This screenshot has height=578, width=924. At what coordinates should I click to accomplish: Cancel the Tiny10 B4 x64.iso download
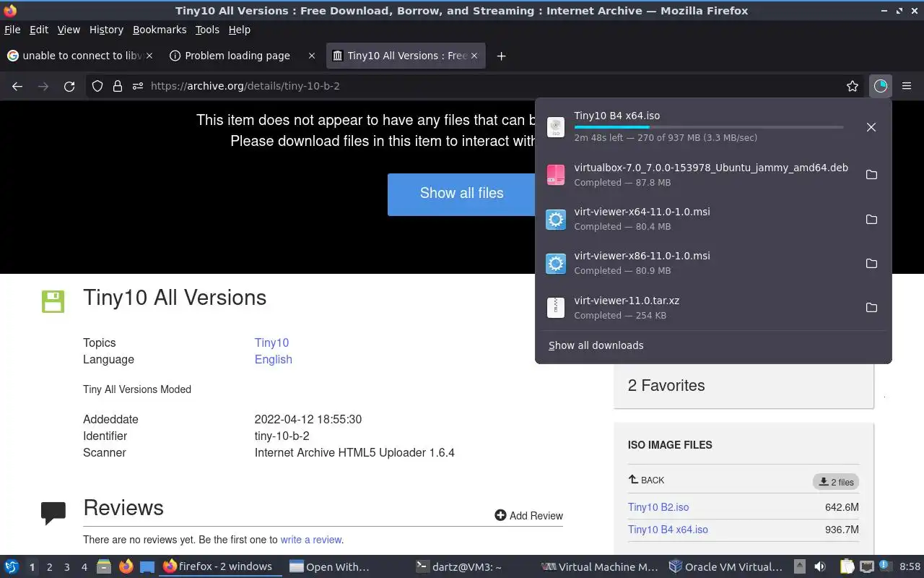click(871, 127)
